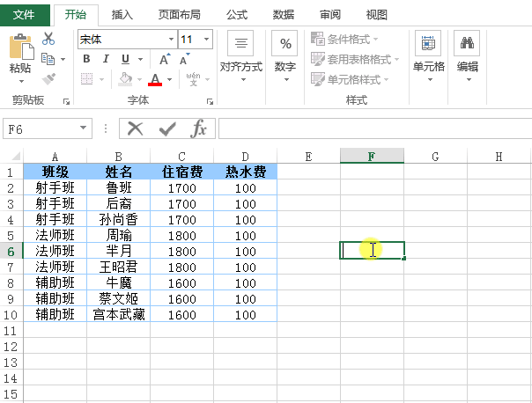Switch to the 数据 Data tab

click(284, 15)
